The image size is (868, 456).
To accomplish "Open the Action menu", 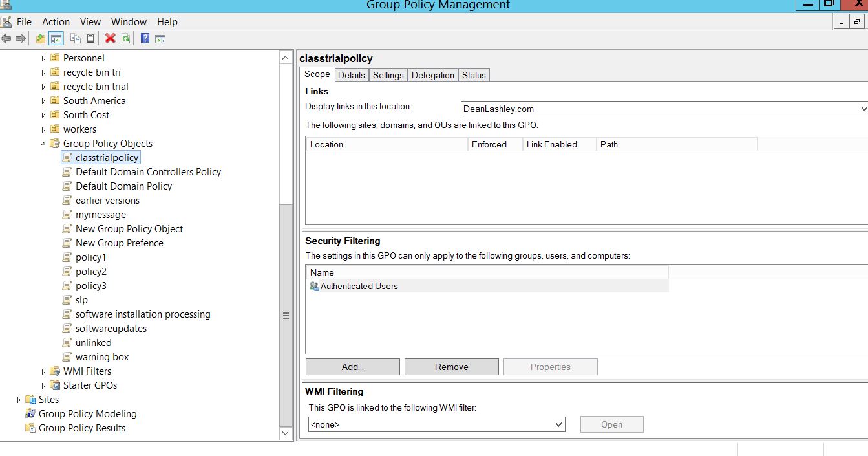I will [56, 21].
